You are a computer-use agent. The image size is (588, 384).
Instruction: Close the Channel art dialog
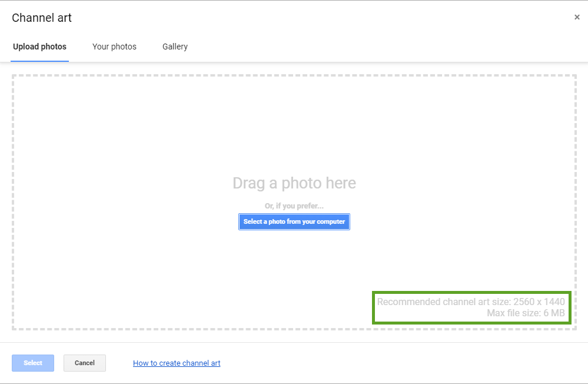point(577,17)
